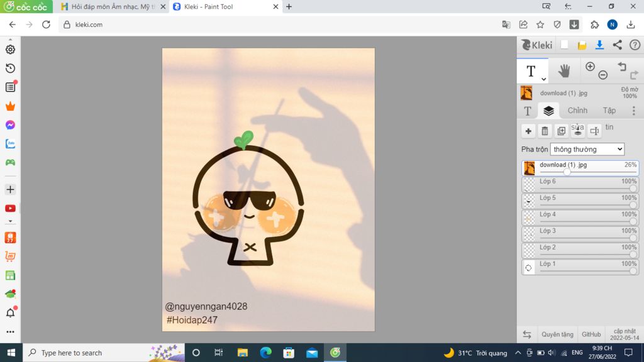Open the sidebar more options ellipsis
The image size is (644, 362).
(10, 332)
